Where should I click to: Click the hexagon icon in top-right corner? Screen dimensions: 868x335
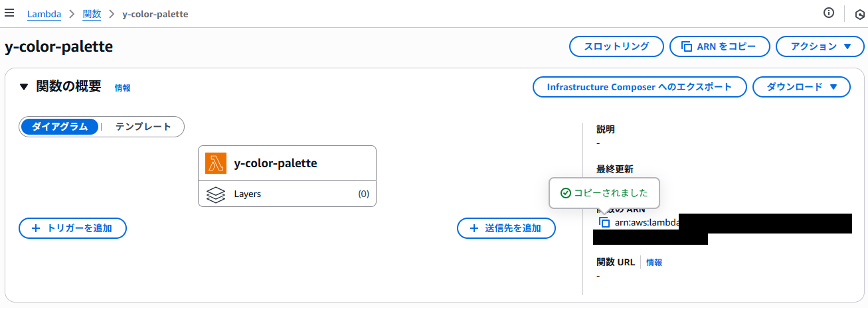[859, 14]
